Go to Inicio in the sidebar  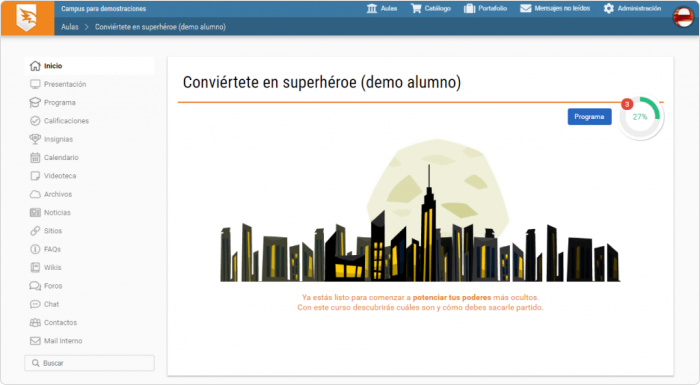pos(89,66)
